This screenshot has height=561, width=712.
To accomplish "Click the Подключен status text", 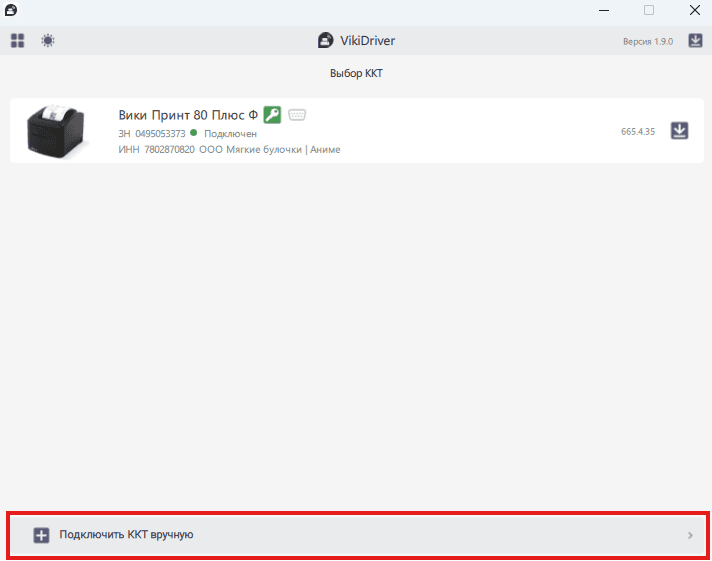I will point(231,134).
